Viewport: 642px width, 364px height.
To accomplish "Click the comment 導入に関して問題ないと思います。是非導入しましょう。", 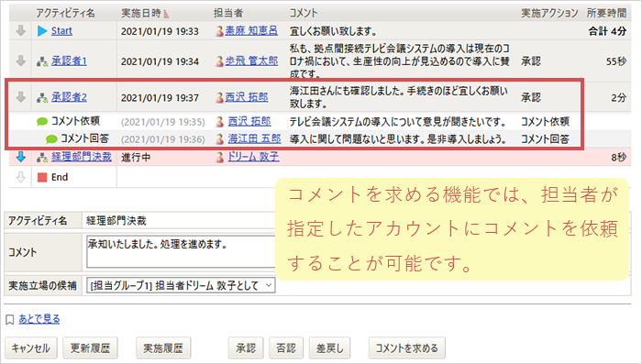I will coord(398,139).
